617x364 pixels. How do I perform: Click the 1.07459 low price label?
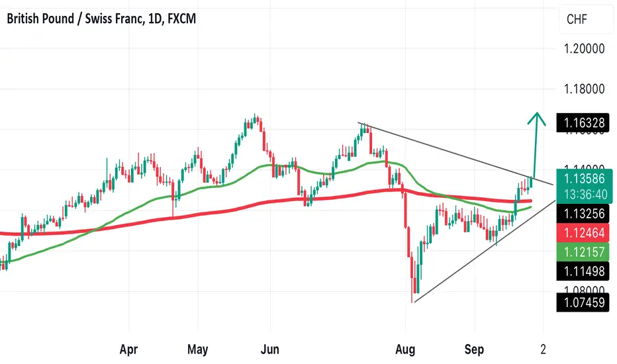[x=584, y=302]
